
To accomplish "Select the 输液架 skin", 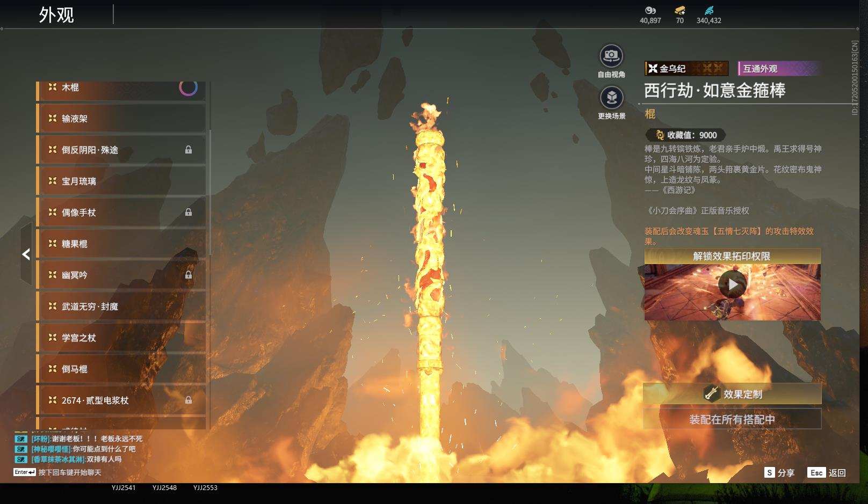I will [x=121, y=118].
